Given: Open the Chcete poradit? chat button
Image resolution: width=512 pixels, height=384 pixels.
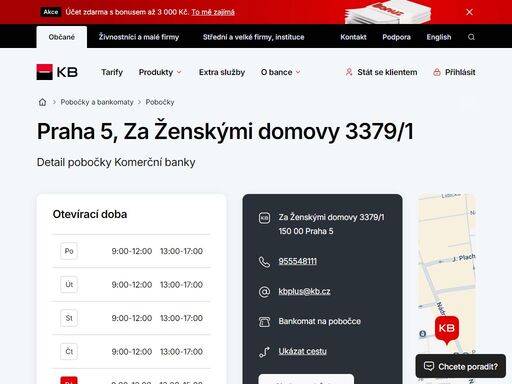Looking at the screenshot, I should pos(461,366).
